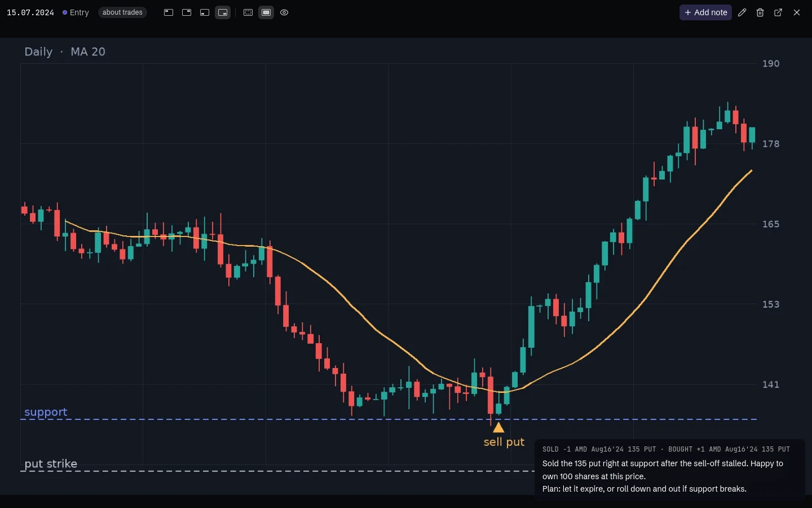Click the 15.07.2024 date
Screen dimensions: 812x508
point(30,12)
